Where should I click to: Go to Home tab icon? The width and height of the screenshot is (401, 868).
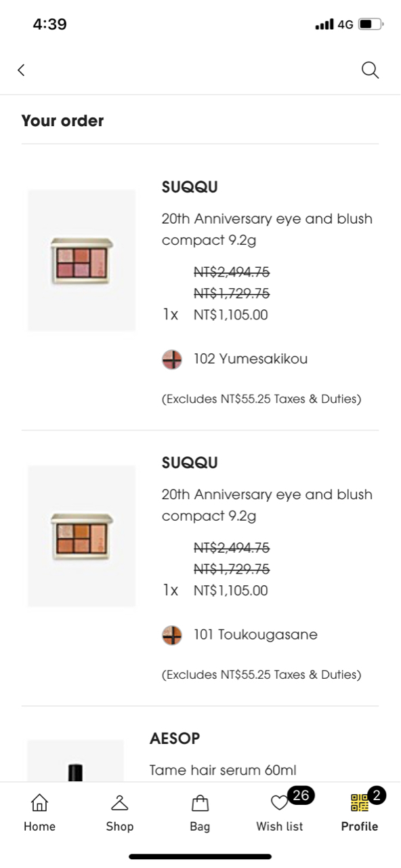[x=40, y=803]
